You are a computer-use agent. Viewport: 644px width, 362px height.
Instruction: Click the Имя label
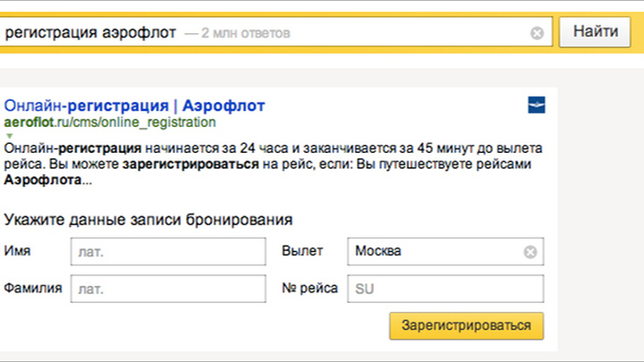[x=17, y=251]
